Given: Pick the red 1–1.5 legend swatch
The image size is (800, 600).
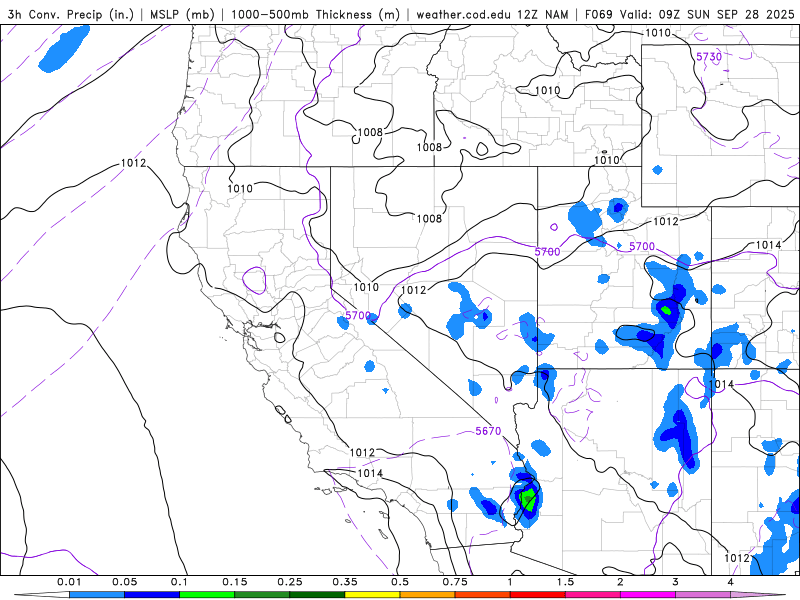Looking at the screenshot, I should tap(537, 595).
